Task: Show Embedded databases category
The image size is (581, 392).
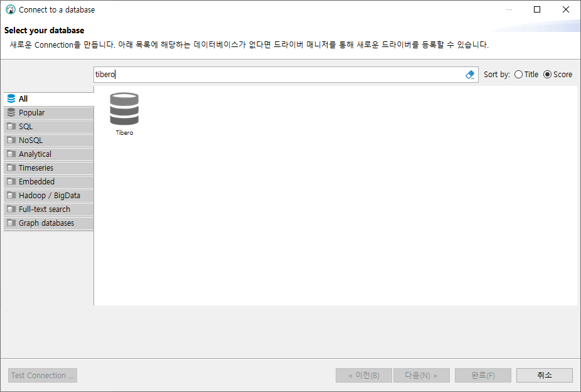Action: pyautogui.click(x=48, y=181)
